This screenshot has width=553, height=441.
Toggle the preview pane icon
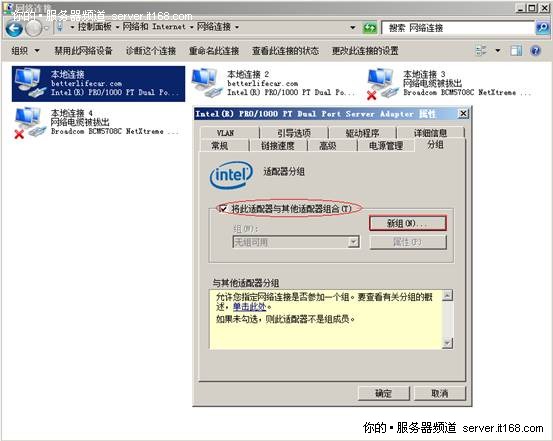pyautogui.click(x=516, y=51)
